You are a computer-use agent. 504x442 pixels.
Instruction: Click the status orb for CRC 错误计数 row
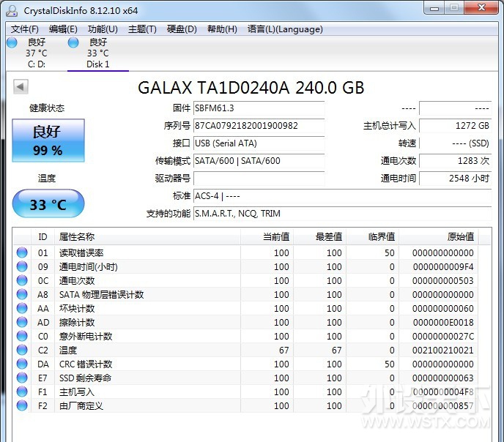pyautogui.click(x=22, y=364)
